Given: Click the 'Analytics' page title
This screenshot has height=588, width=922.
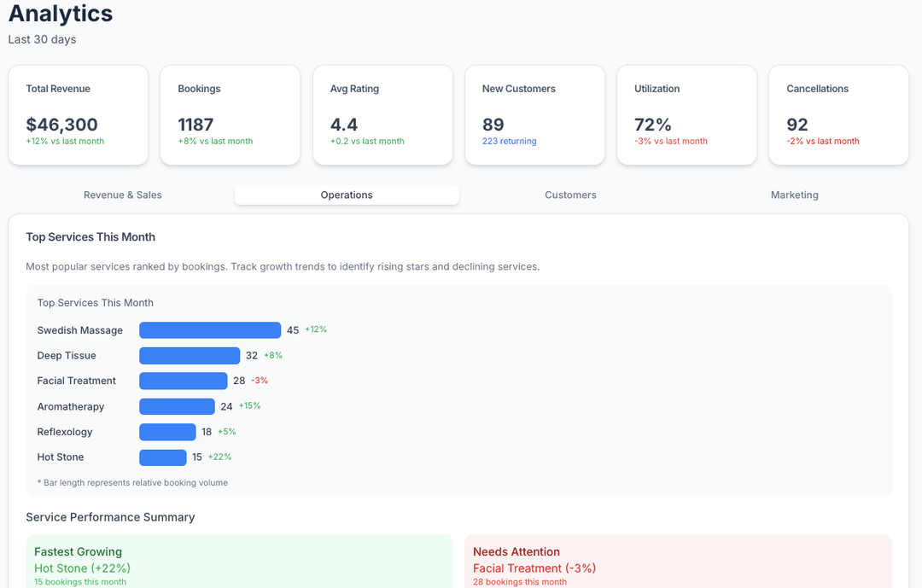Looking at the screenshot, I should tap(61, 14).
